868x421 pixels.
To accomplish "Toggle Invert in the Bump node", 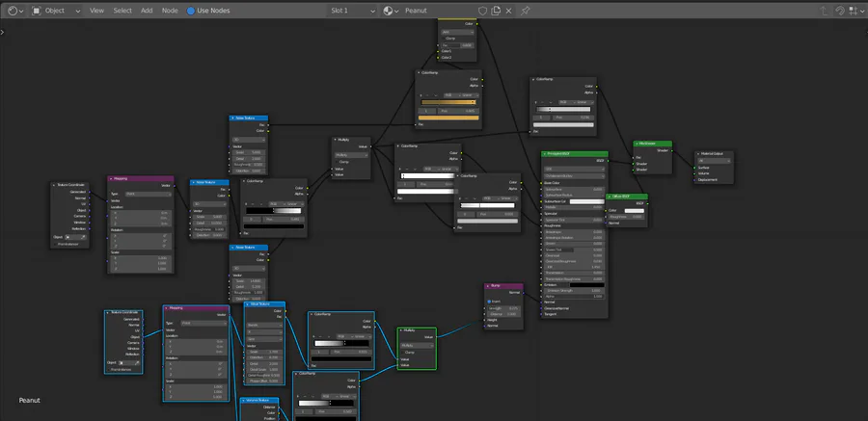I will (x=489, y=302).
